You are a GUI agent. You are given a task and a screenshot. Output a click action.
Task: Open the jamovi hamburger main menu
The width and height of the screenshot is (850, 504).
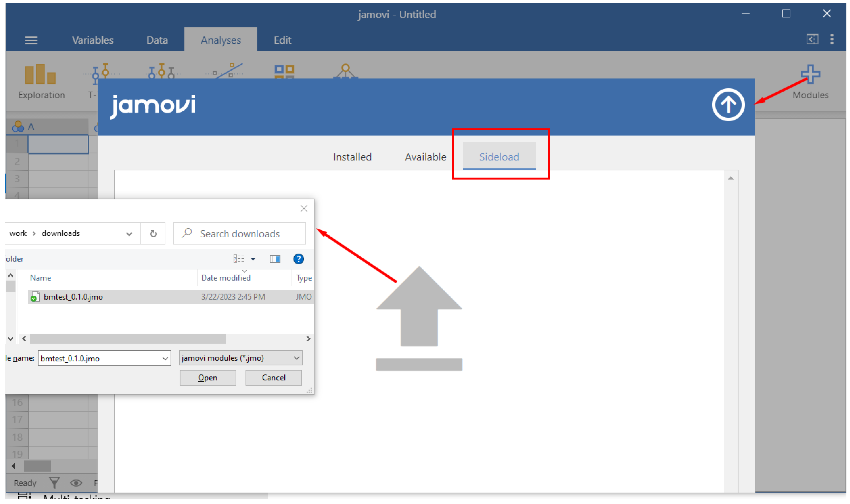pyautogui.click(x=31, y=40)
